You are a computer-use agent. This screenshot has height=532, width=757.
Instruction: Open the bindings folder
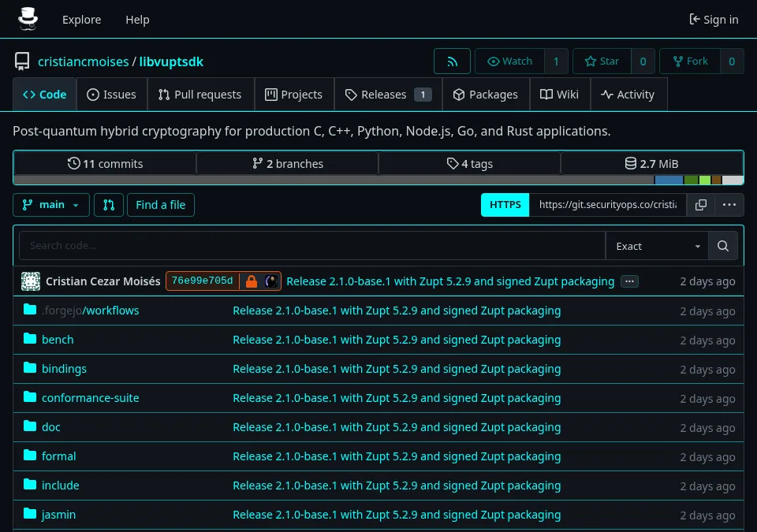click(x=64, y=369)
